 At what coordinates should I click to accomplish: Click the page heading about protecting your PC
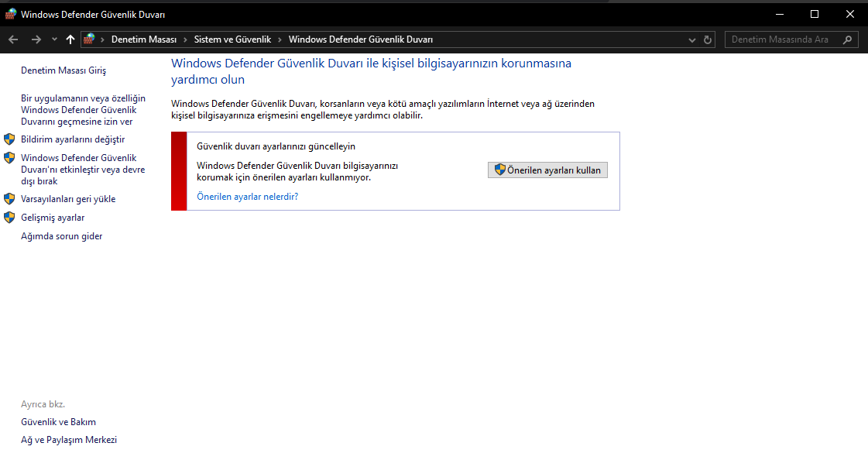371,71
